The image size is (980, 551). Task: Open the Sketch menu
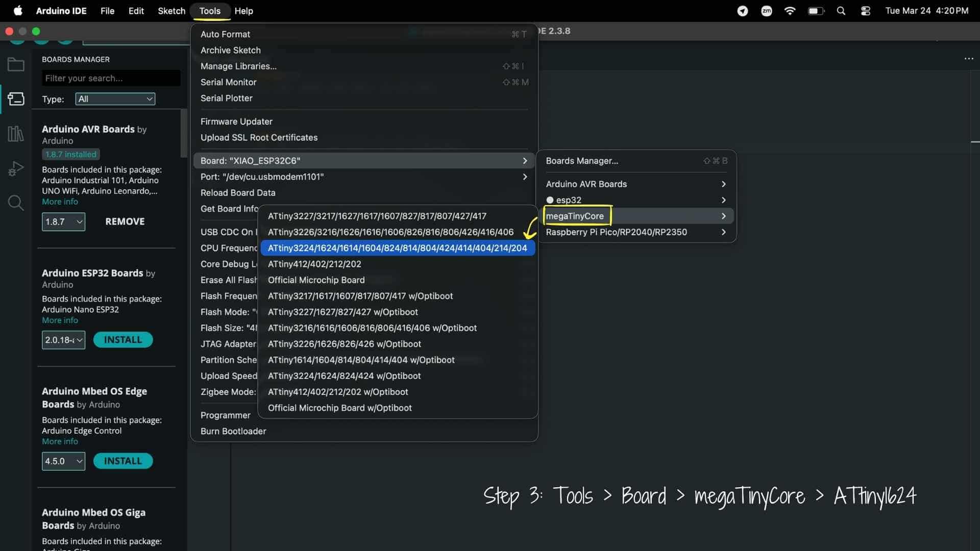[x=171, y=11]
